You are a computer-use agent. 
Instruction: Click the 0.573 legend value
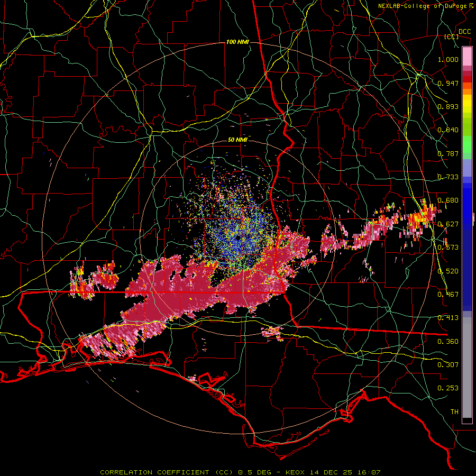click(x=448, y=248)
